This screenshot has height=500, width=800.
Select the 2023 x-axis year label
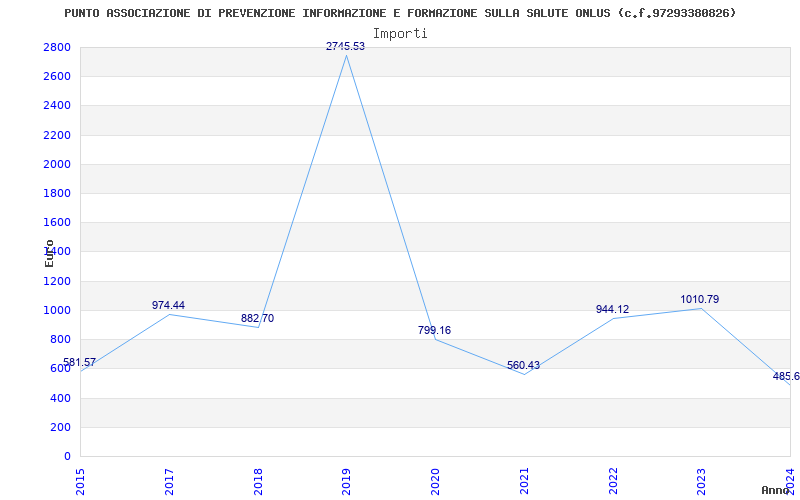click(x=702, y=481)
